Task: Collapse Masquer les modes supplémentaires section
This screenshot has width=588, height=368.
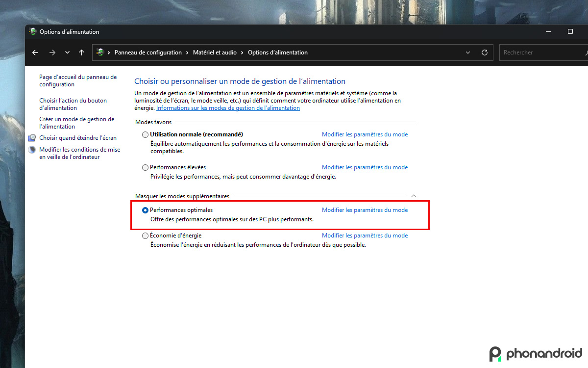Action: [x=413, y=195]
